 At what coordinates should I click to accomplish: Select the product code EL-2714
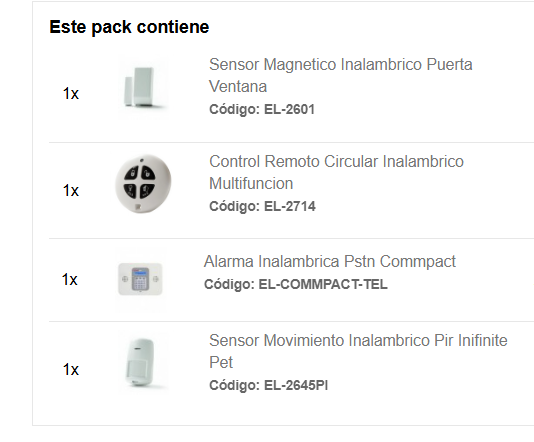click(x=290, y=206)
